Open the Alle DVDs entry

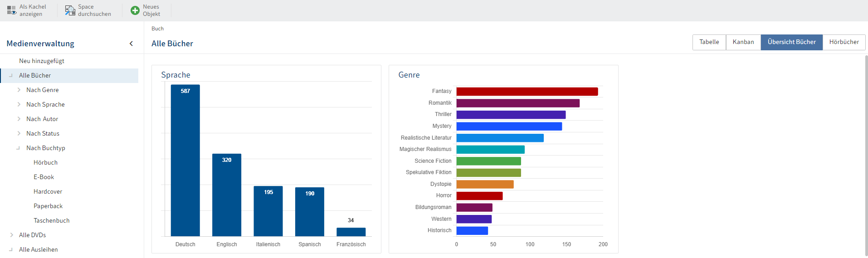32,235
